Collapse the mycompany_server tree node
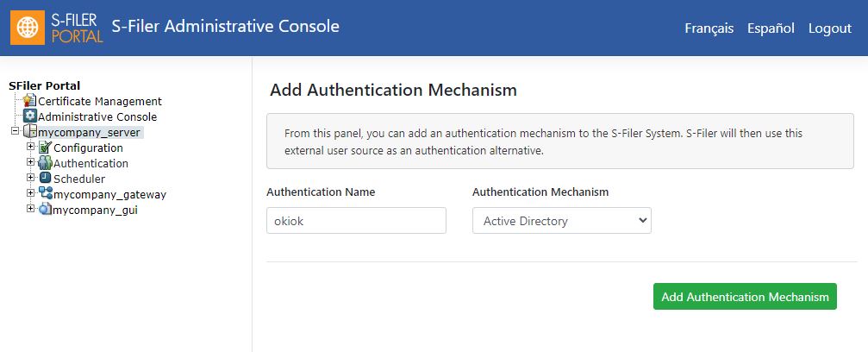The image size is (868, 352). (15, 131)
